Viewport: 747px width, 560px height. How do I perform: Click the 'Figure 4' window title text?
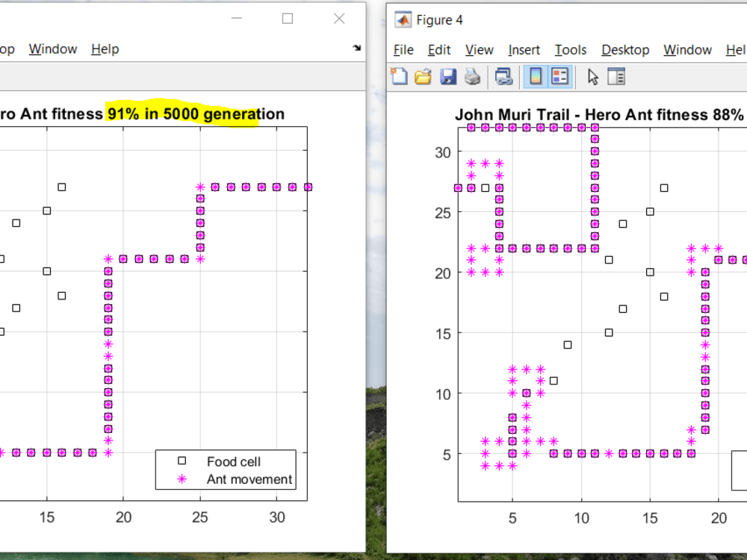(439, 20)
